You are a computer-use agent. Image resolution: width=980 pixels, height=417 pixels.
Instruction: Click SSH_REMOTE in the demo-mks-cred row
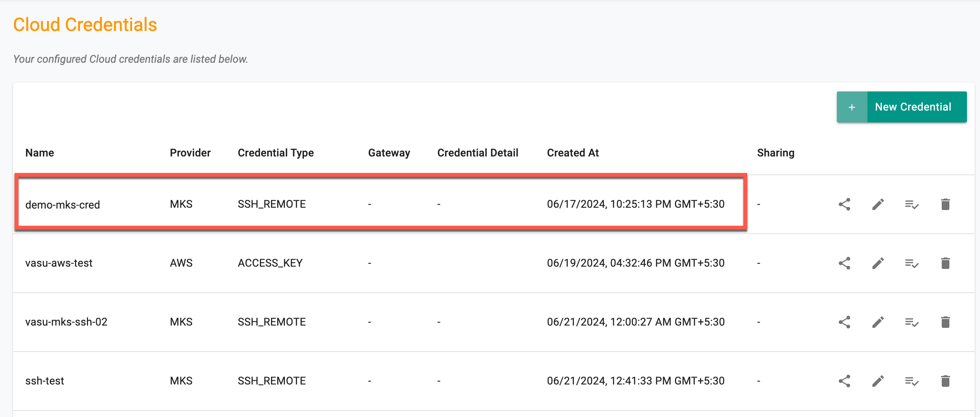(x=272, y=204)
